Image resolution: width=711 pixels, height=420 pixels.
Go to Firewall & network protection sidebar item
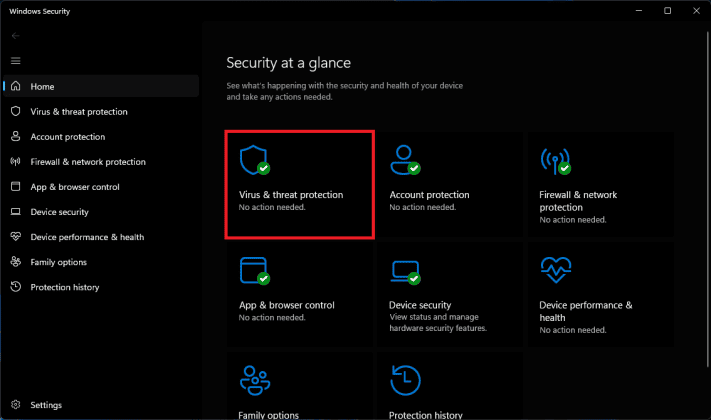[87, 162]
